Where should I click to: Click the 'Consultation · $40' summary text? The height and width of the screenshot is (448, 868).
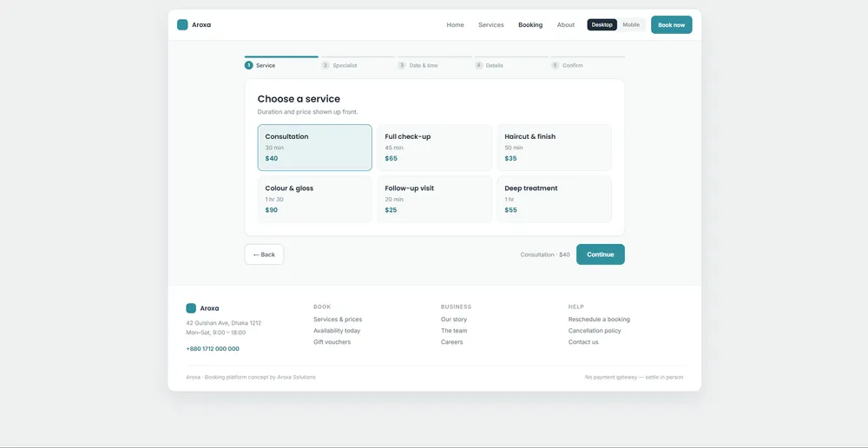point(545,254)
